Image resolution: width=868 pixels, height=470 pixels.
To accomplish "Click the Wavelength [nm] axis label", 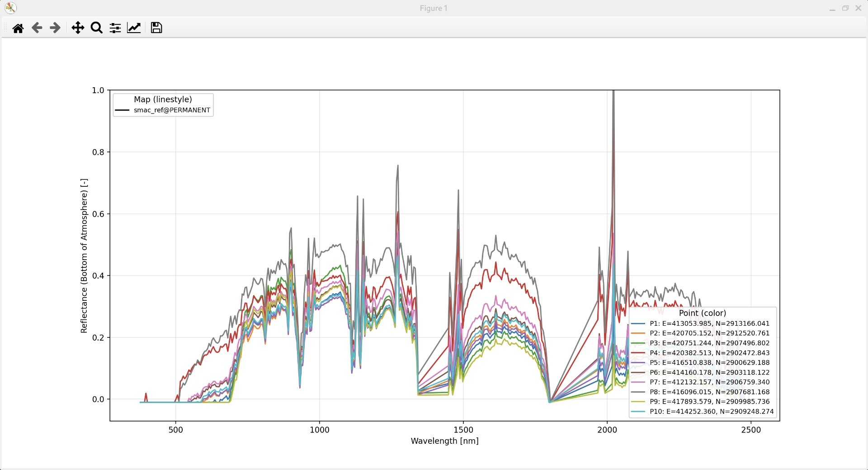I will (444, 441).
